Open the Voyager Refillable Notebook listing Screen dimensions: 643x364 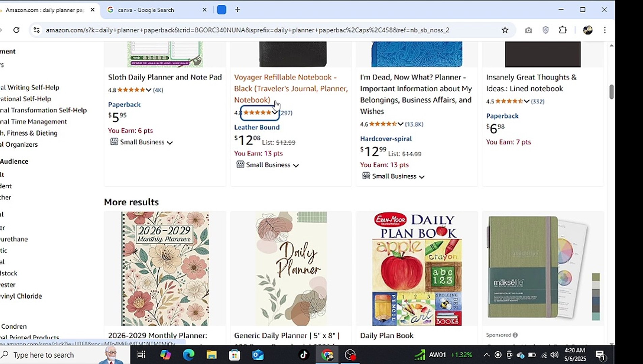coord(291,88)
